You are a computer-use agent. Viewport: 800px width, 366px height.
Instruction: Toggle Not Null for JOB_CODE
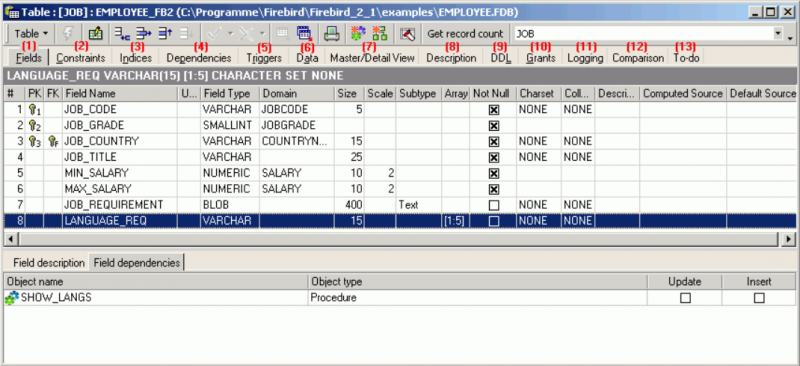pyautogui.click(x=493, y=110)
